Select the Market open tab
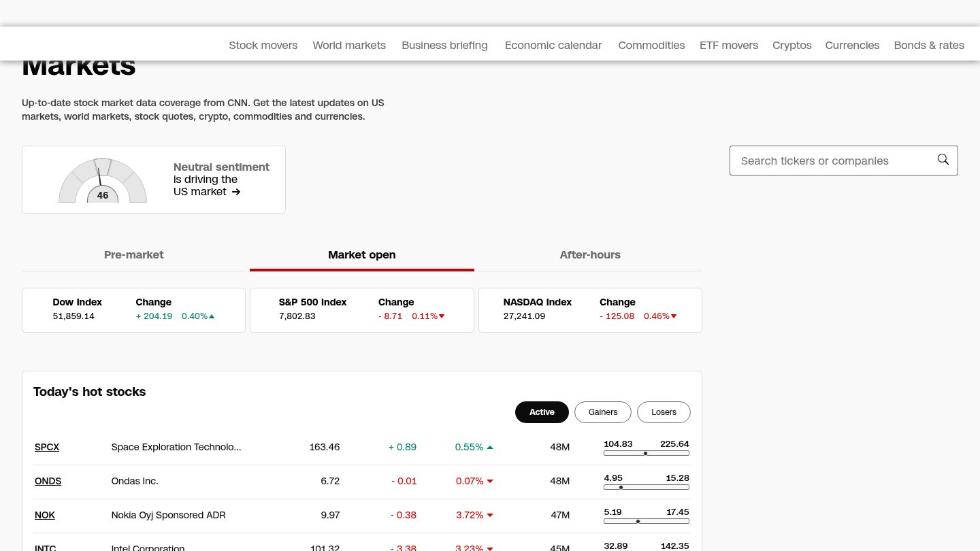 click(362, 255)
